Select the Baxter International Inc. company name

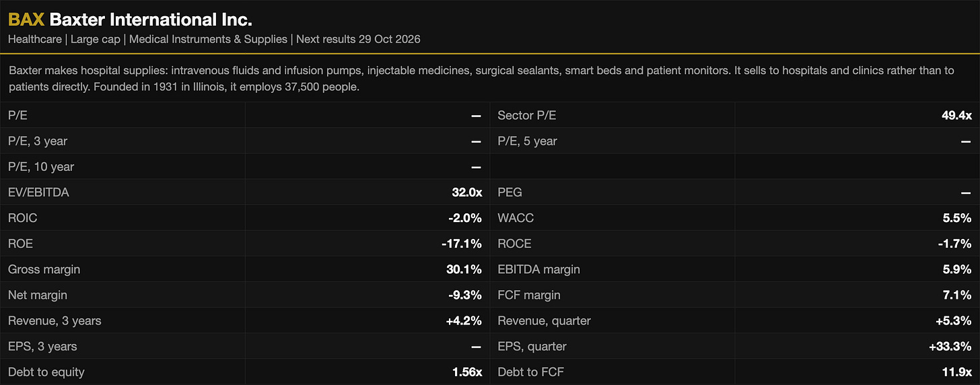[151, 20]
